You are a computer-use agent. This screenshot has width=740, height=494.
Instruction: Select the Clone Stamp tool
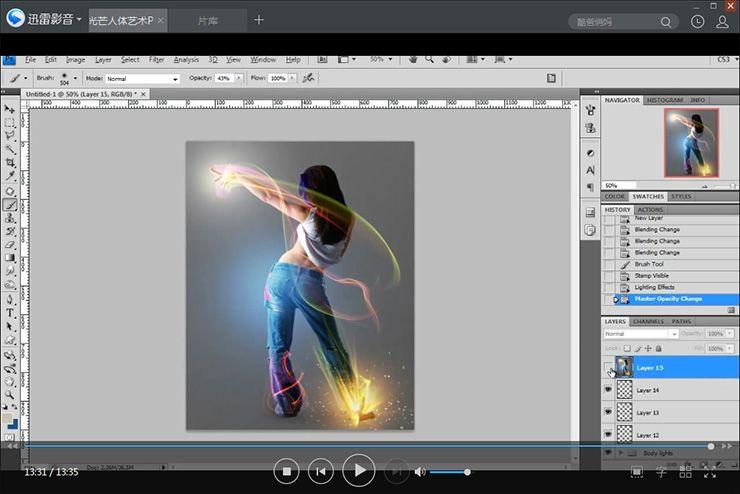pyautogui.click(x=9, y=218)
